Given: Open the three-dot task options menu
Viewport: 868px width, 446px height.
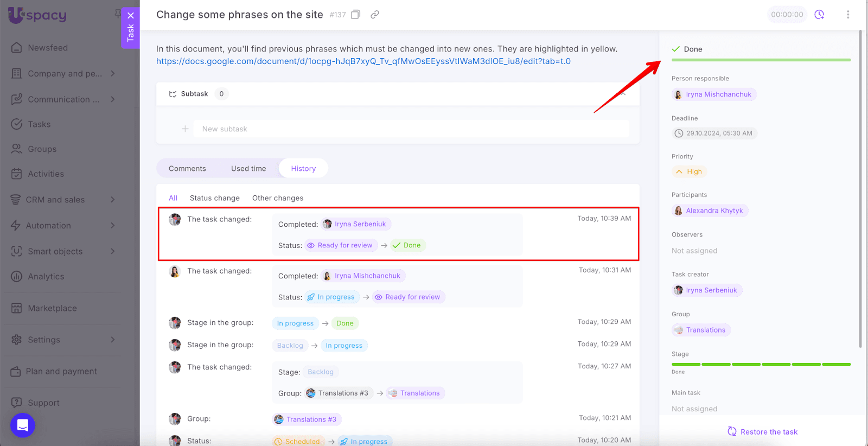Looking at the screenshot, I should point(848,15).
